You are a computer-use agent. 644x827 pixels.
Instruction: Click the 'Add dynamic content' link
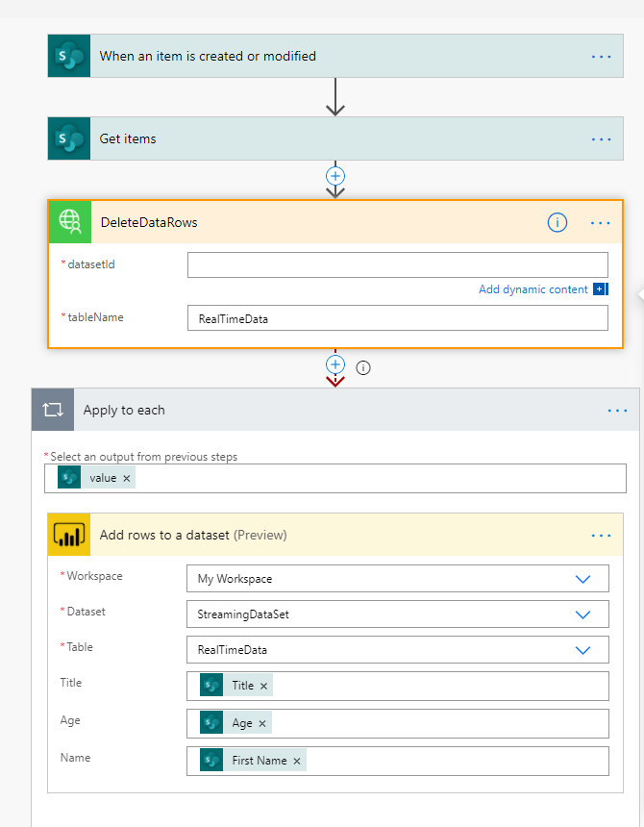(533, 289)
